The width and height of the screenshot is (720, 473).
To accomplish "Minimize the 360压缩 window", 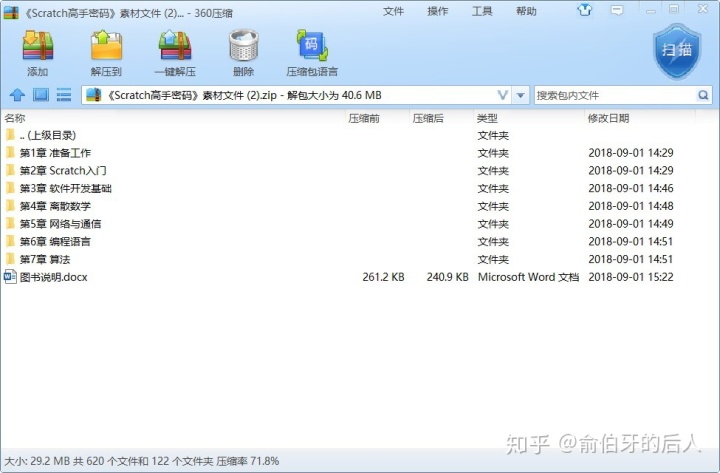I will coord(651,10).
